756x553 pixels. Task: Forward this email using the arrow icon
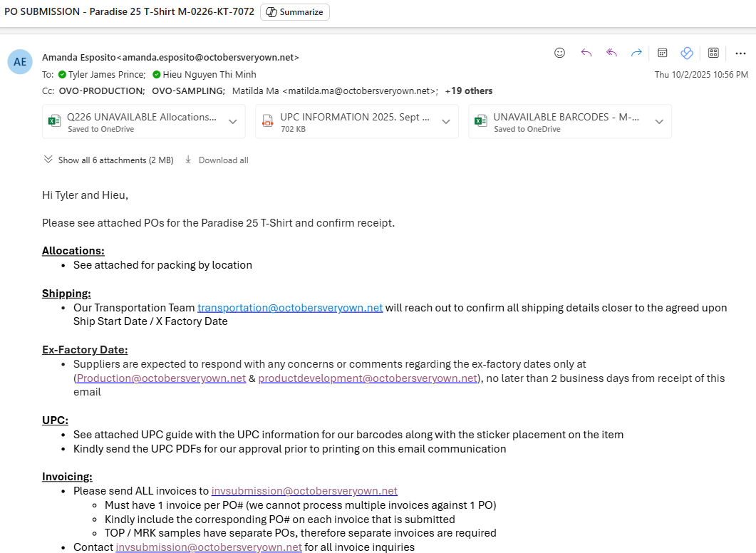(636, 53)
